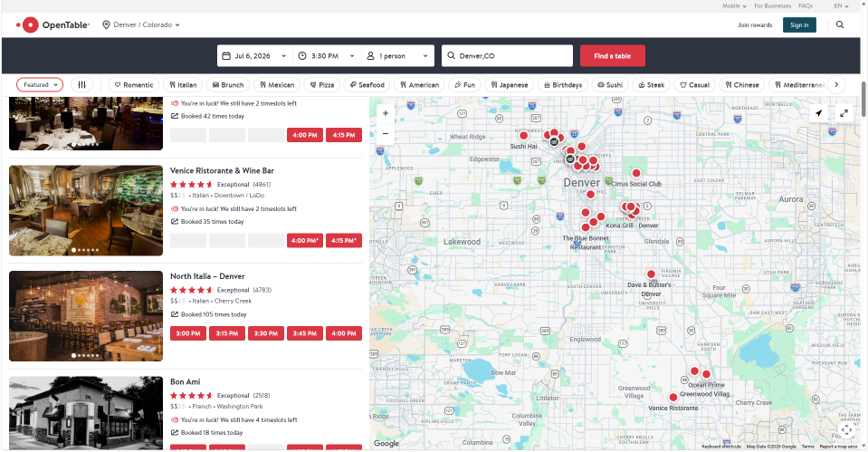Expand the map to fullscreen

click(x=844, y=113)
